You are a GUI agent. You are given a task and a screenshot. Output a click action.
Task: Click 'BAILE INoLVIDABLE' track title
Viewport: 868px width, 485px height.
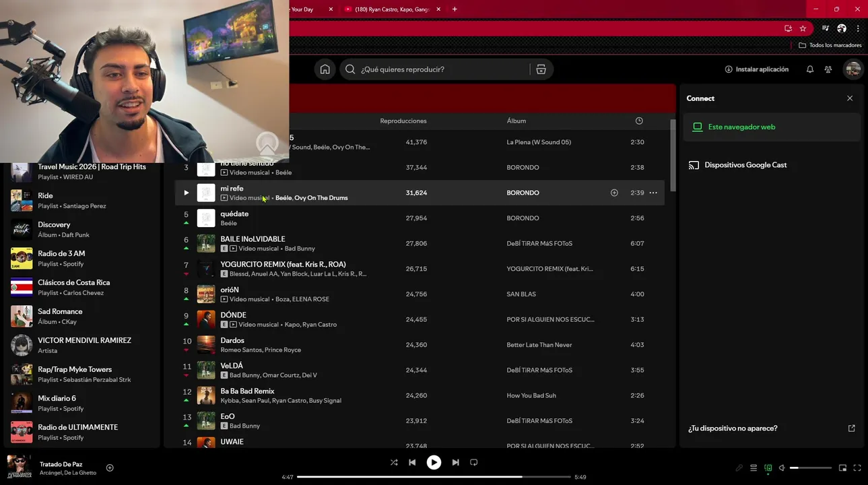pyautogui.click(x=253, y=239)
